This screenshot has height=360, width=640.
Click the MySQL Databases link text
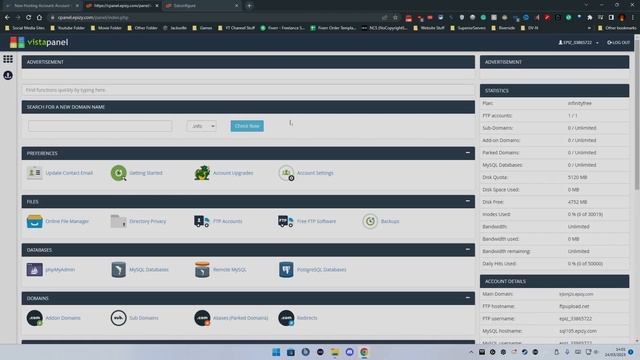pyautogui.click(x=149, y=269)
